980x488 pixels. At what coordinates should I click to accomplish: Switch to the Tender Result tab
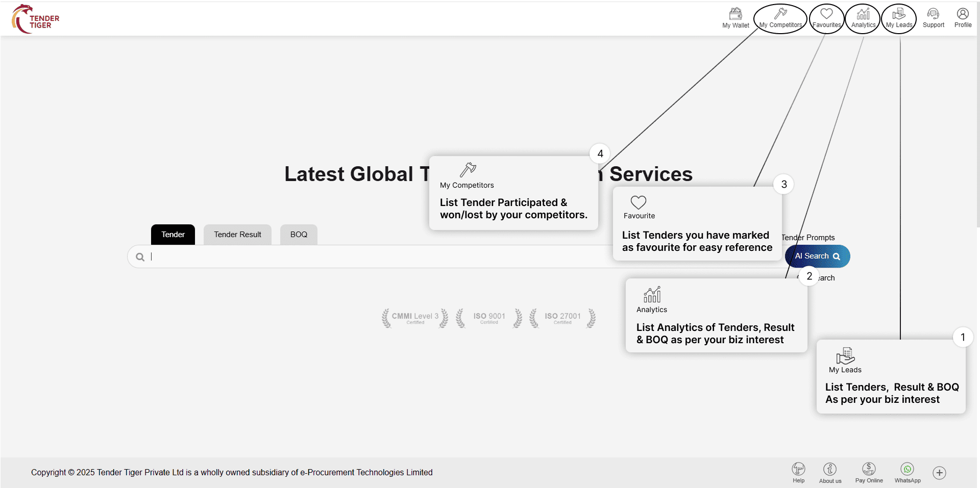pos(237,235)
